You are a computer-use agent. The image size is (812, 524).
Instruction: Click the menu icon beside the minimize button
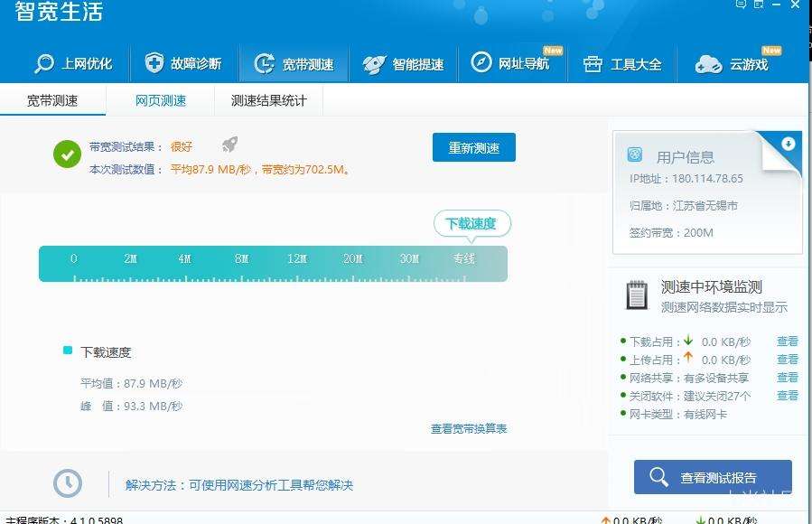coord(759,5)
